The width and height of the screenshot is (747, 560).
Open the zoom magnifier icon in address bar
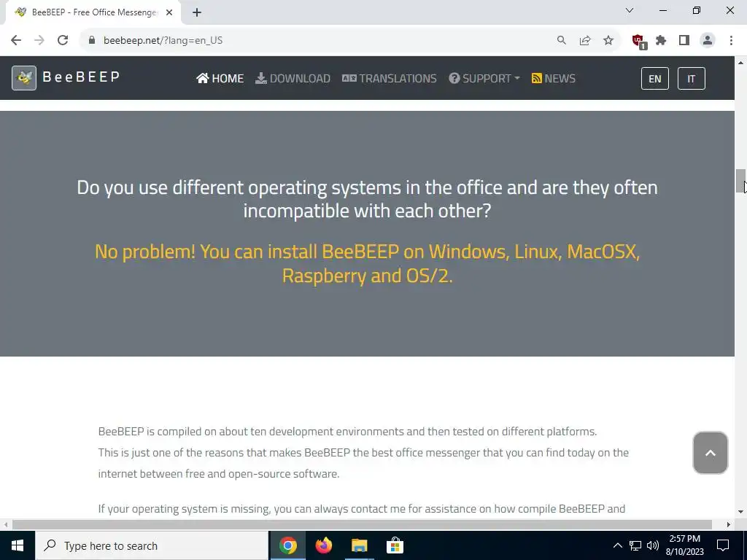[562, 41]
